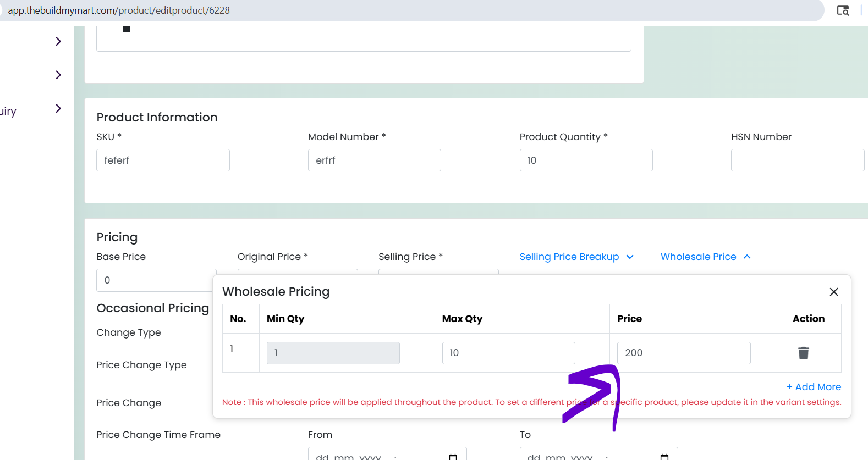The image size is (868, 460).
Task: Edit the Max Qty field in row 1
Action: [x=509, y=353]
